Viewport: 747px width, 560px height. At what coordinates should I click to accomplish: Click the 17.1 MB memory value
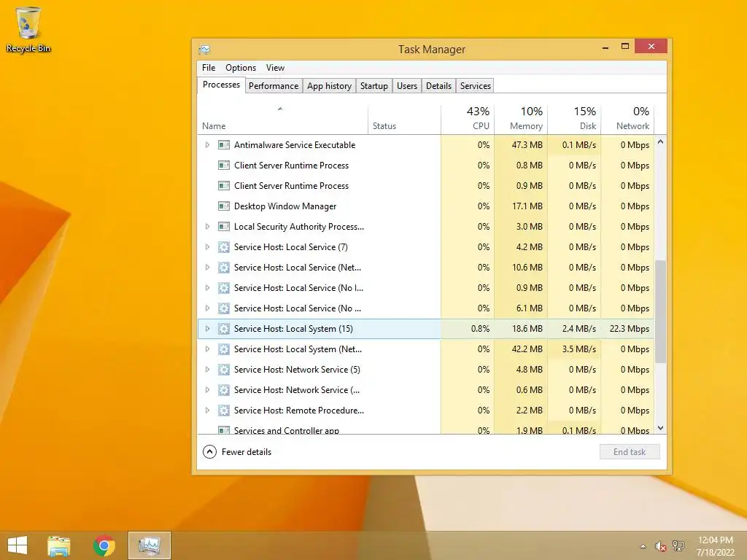[x=527, y=206]
